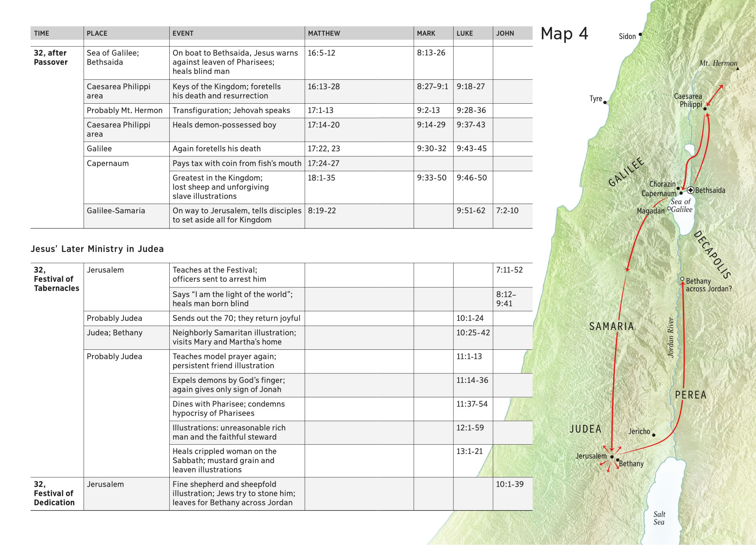Screen dimensions: 756x545
Task: Click the 'Salt Sea' label on map
Action: pyautogui.click(x=659, y=518)
